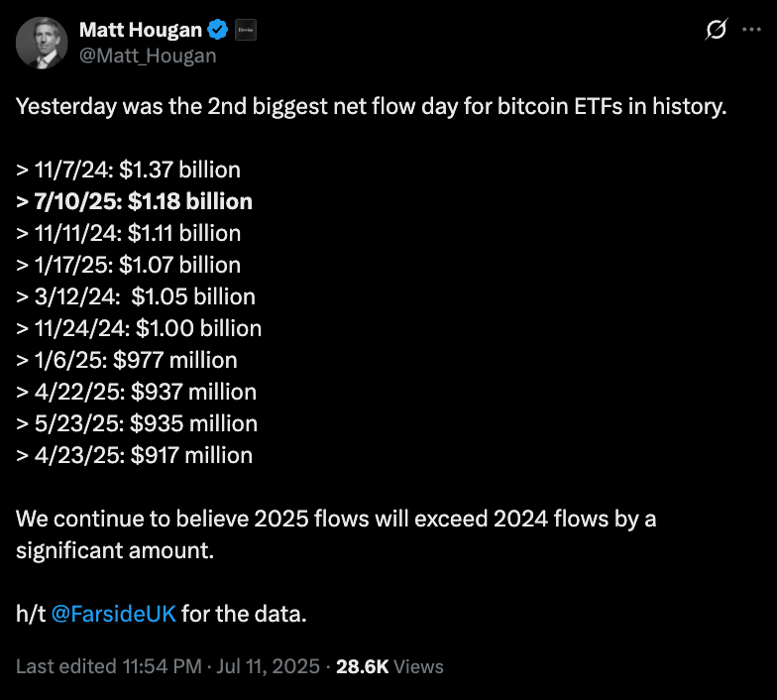This screenshot has width=777, height=700.
Task: Click the bold 7/10/25 $1.18 billion line
Action: tap(135, 201)
